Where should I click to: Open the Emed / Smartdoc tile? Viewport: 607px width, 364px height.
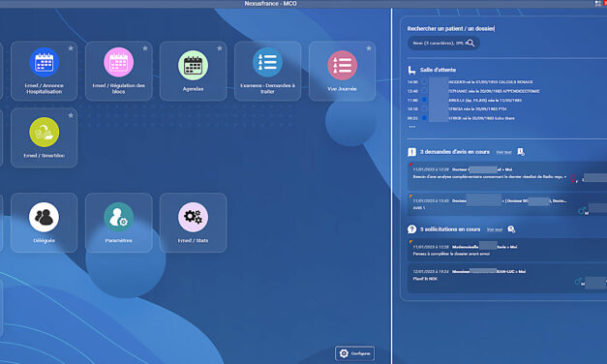click(45, 137)
